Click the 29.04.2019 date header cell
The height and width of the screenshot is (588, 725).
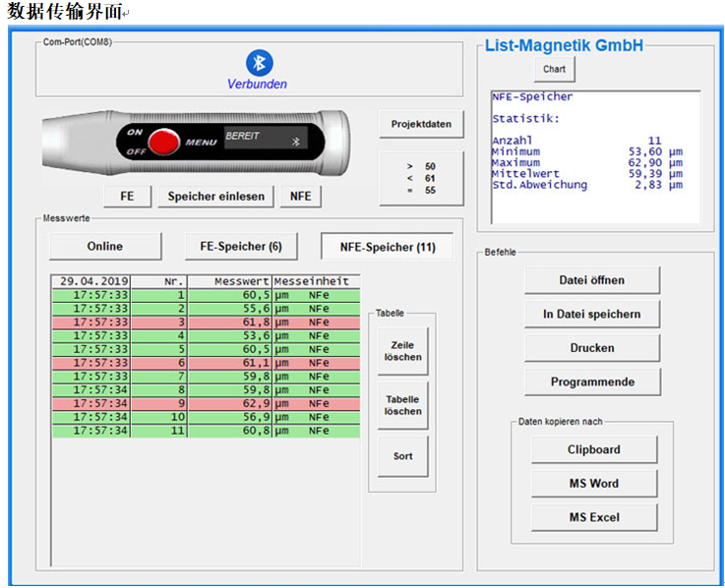[x=91, y=281]
